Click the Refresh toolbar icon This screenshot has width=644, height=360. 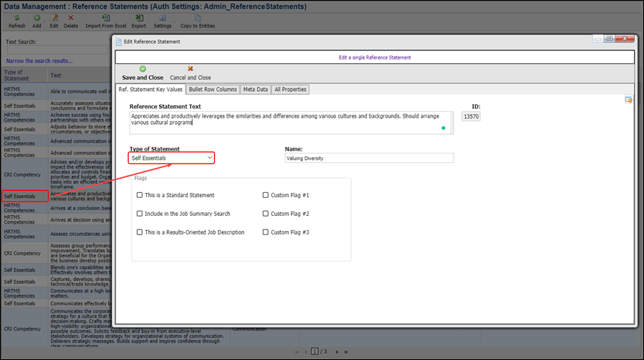[16, 18]
